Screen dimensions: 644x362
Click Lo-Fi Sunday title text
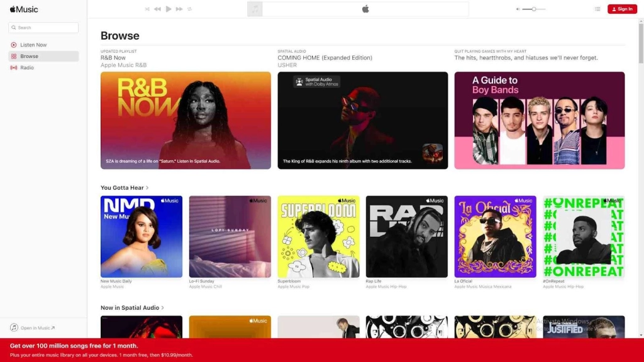pyautogui.click(x=202, y=281)
